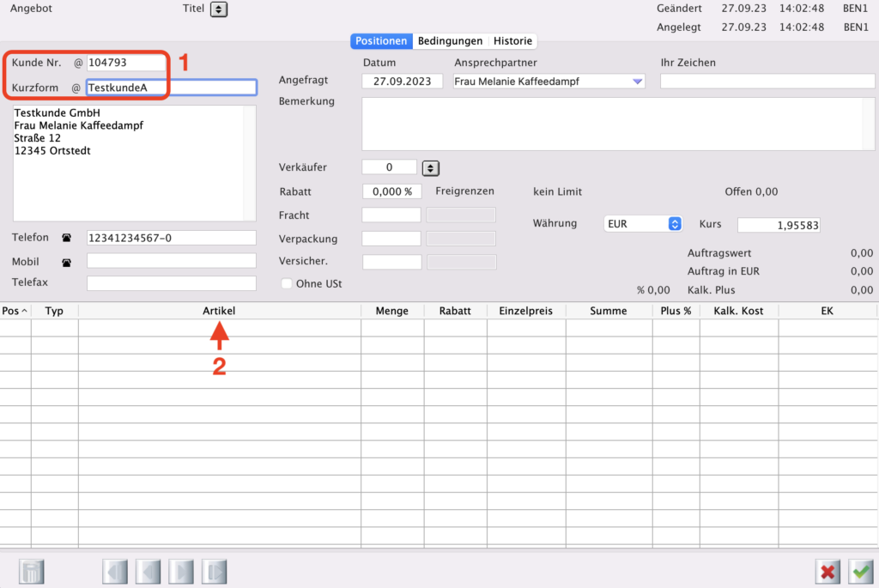Cancel with the red X icon
The height and width of the screenshot is (588, 879).
828,572
